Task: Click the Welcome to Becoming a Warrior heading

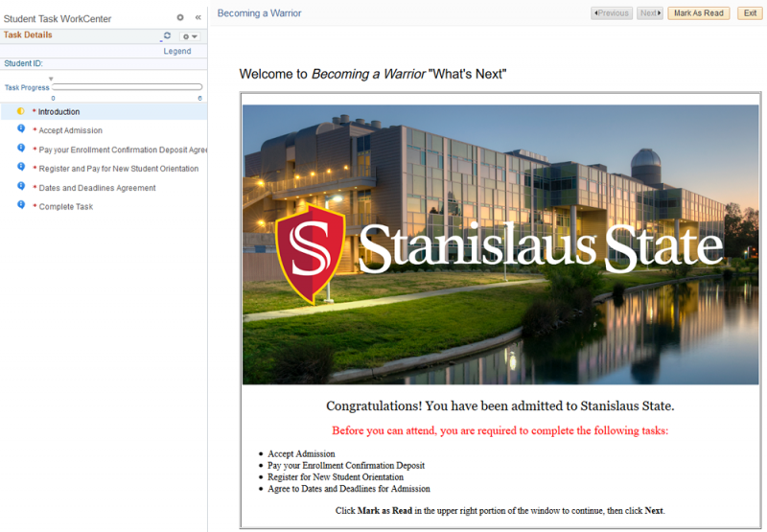Action: point(373,75)
